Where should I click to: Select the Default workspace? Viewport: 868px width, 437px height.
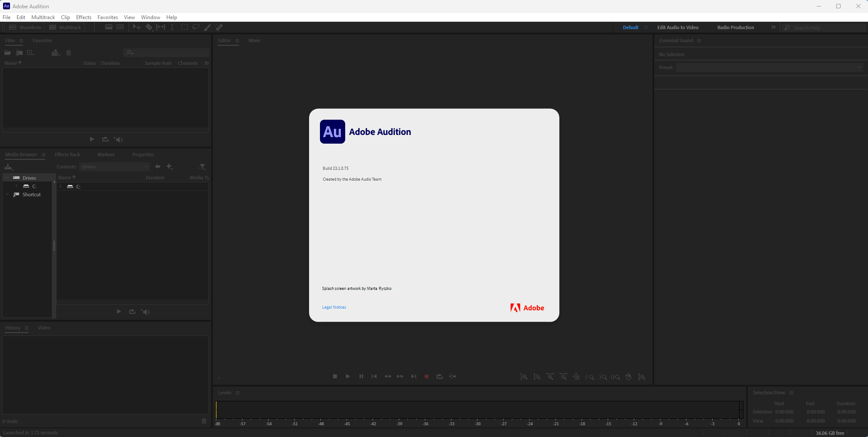click(x=630, y=27)
